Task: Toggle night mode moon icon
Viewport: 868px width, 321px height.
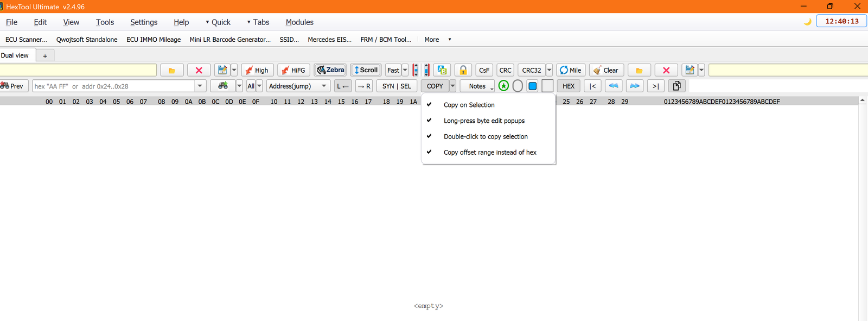Action: pyautogui.click(x=808, y=22)
